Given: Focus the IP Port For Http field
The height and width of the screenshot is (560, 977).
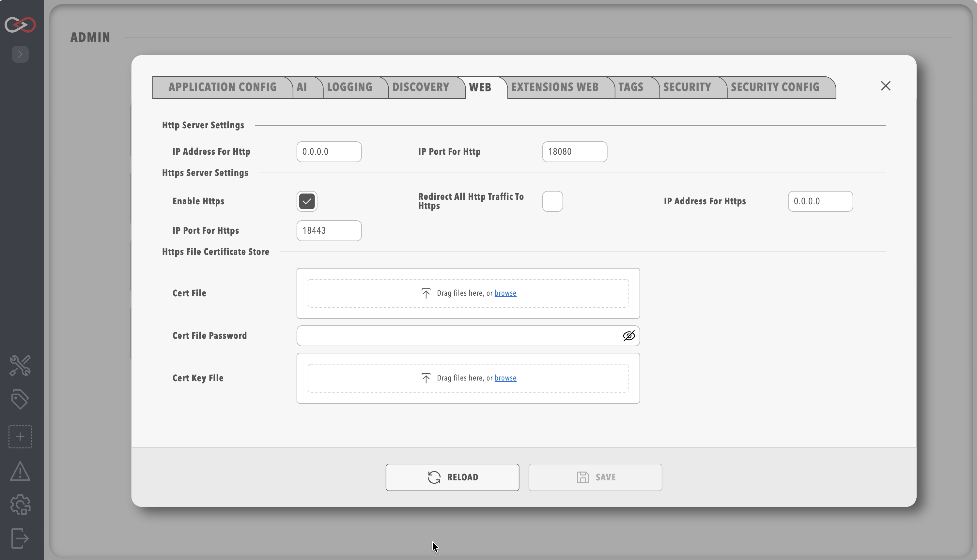Looking at the screenshot, I should (x=574, y=151).
